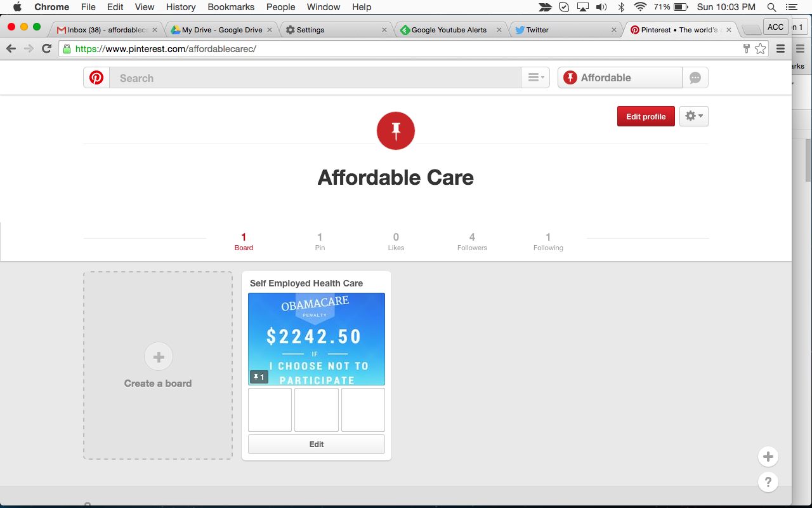812x508 pixels.
Task: Click the floating plus add button
Action: 768,457
